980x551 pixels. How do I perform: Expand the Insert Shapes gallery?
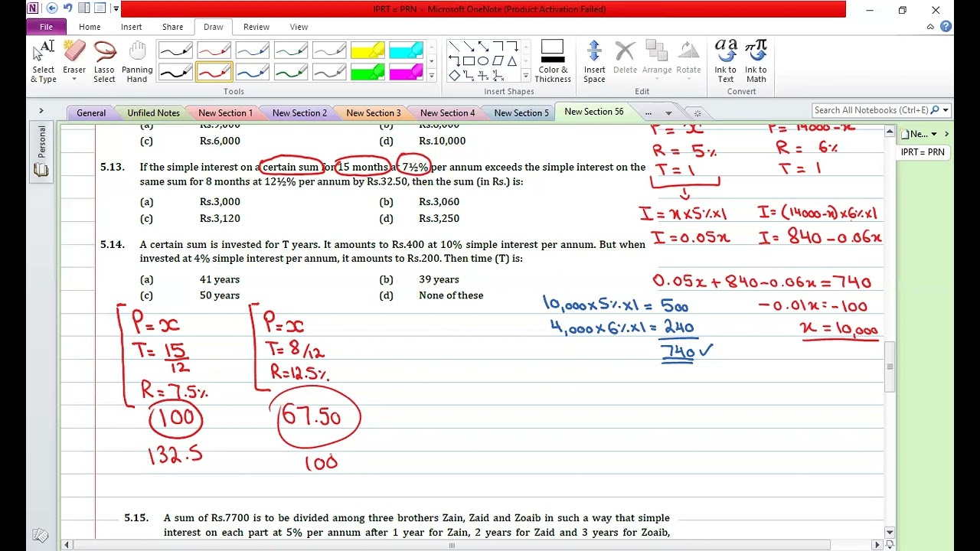coord(525,75)
